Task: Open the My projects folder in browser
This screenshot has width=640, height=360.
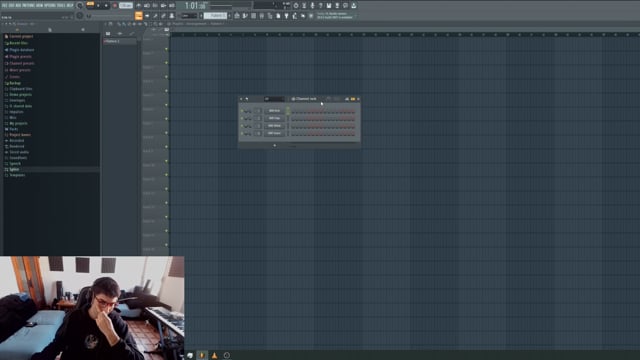Action: point(18,123)
